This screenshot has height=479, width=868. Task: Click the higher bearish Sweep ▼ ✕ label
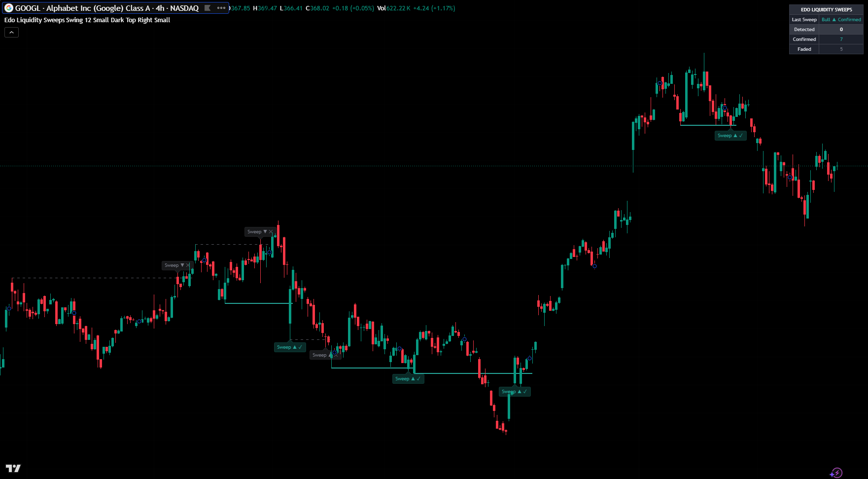[260, 232]
